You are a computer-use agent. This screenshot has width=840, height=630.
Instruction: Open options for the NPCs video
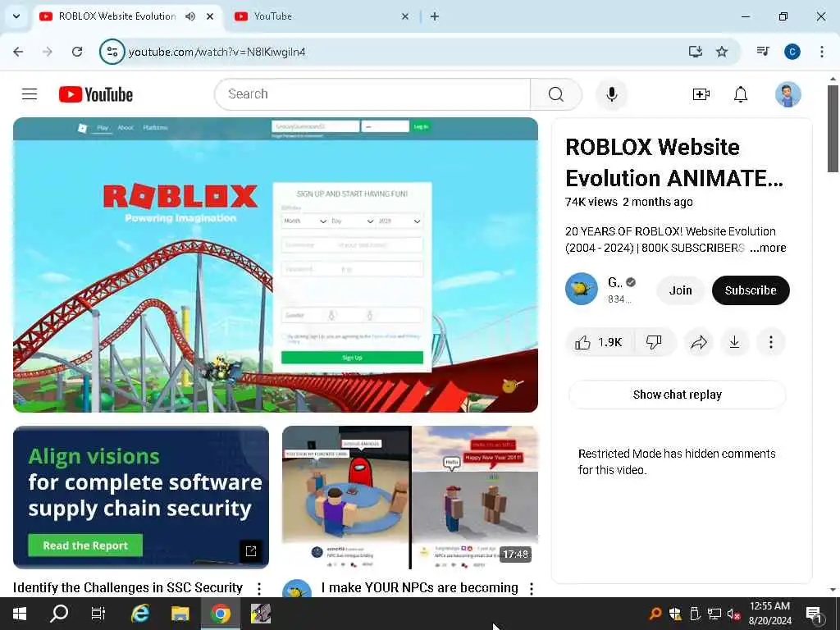click(x=531, y=588)
